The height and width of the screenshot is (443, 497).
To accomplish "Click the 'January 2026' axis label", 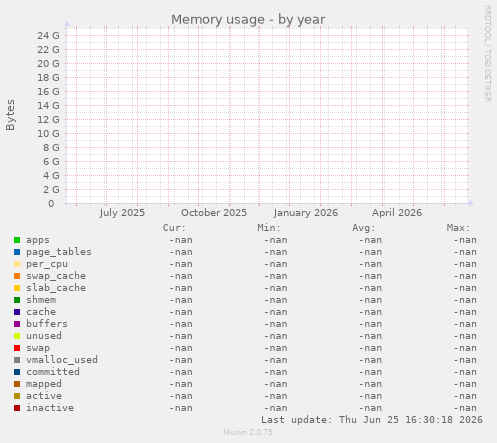I will click(306, 213).
